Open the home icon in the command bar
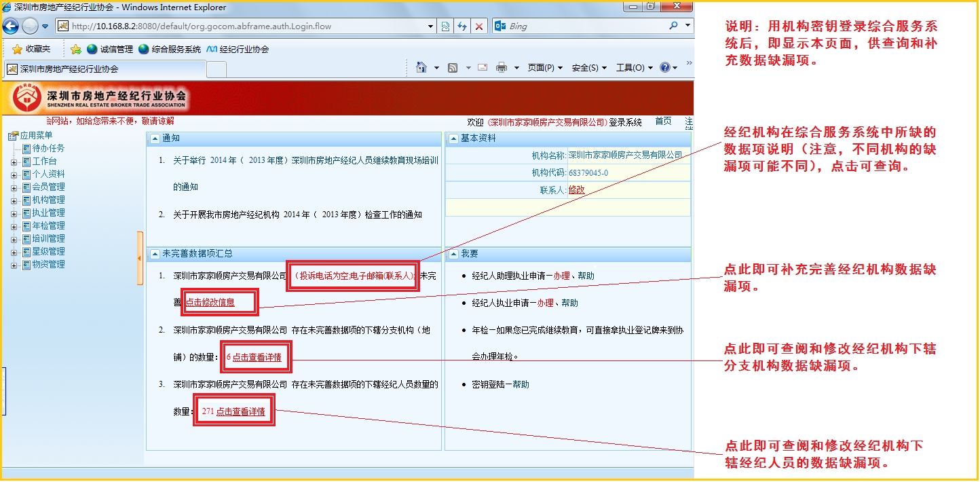Viewport: 980px width, 482px height. (x=421, y=67)
